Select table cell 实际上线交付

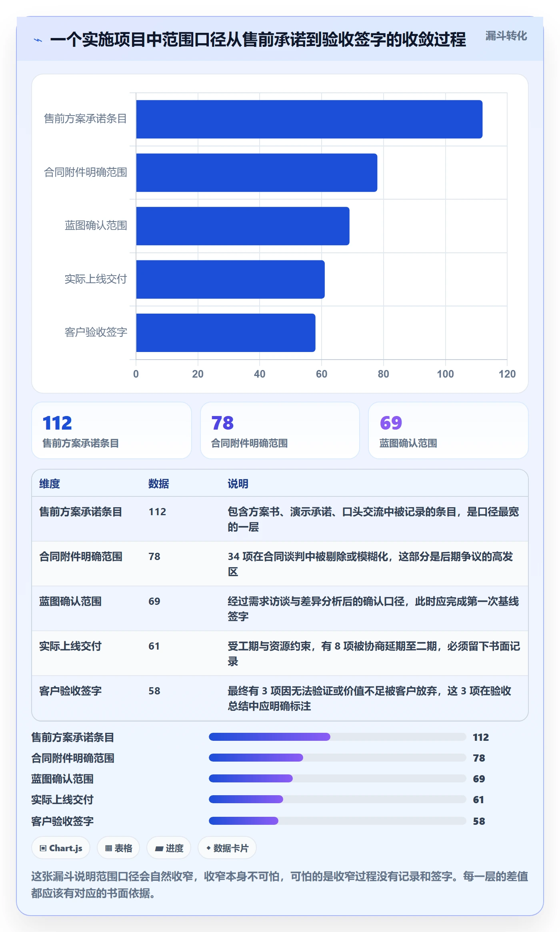point(70,646)
